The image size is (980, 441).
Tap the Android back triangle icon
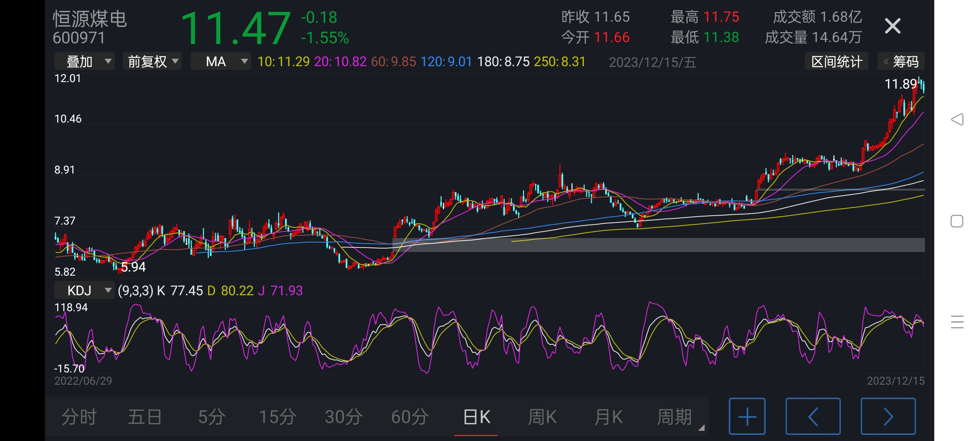click(x=957, y=119)
